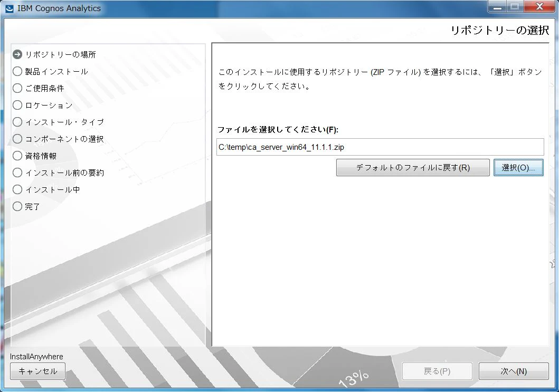The height and width of the screenshot is (392, 559).
Task: Click the InstallAnywhere label
Action: point(36,356)
